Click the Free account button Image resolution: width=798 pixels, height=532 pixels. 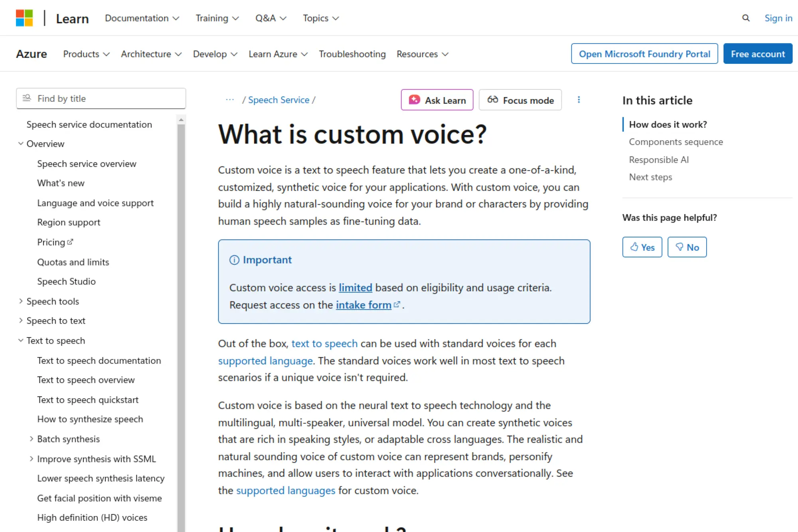tap(758, 53)
